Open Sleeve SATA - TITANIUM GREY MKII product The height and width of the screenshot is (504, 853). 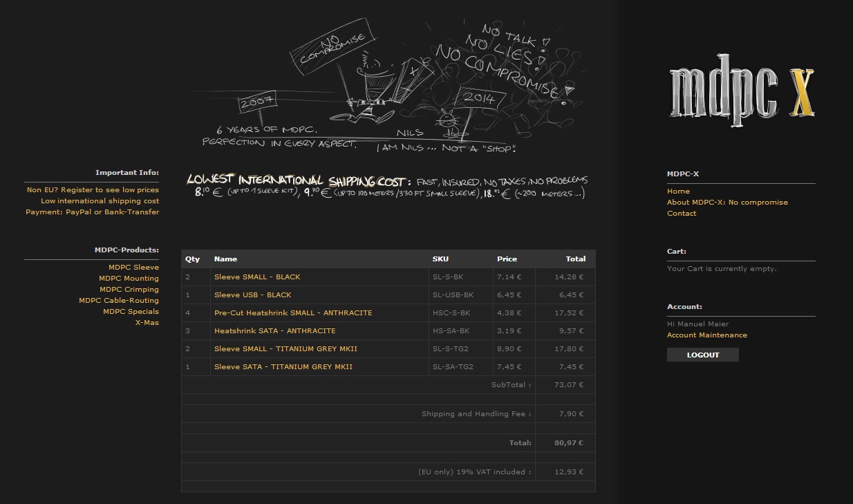pos(283,367)
